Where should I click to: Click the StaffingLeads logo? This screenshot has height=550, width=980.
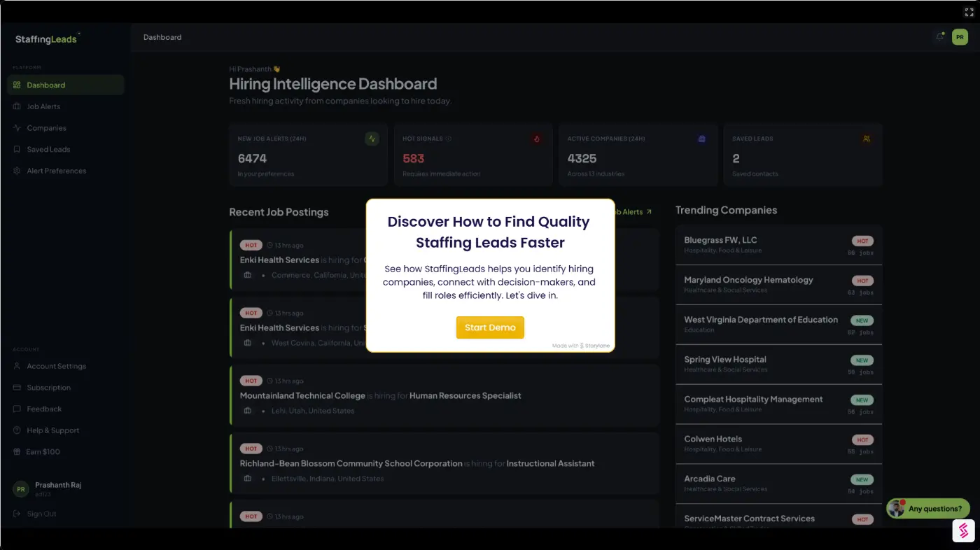(47, 38)
